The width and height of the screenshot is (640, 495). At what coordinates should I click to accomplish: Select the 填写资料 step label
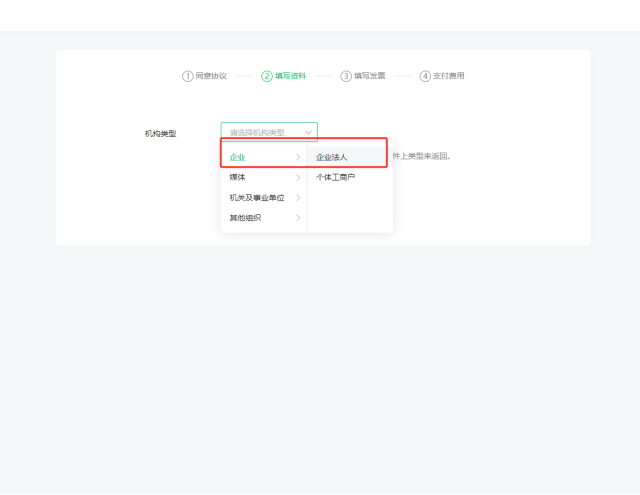[290, 76]
